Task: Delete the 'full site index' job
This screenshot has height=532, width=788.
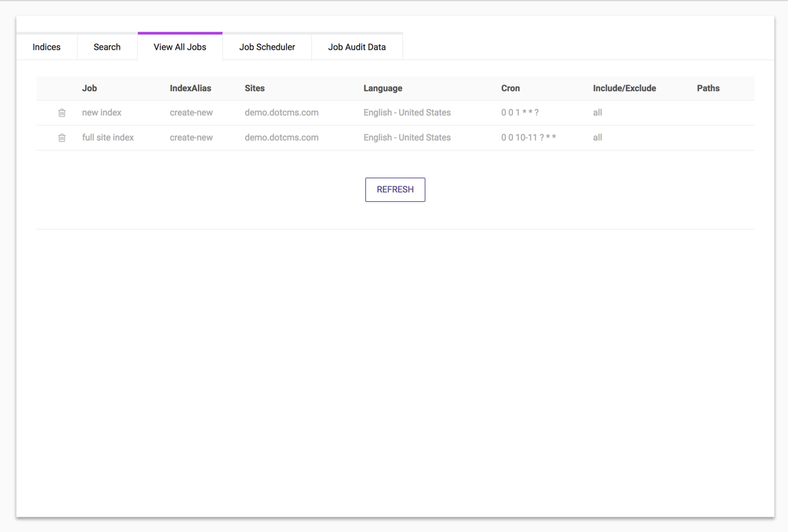Action: point(61,138)
